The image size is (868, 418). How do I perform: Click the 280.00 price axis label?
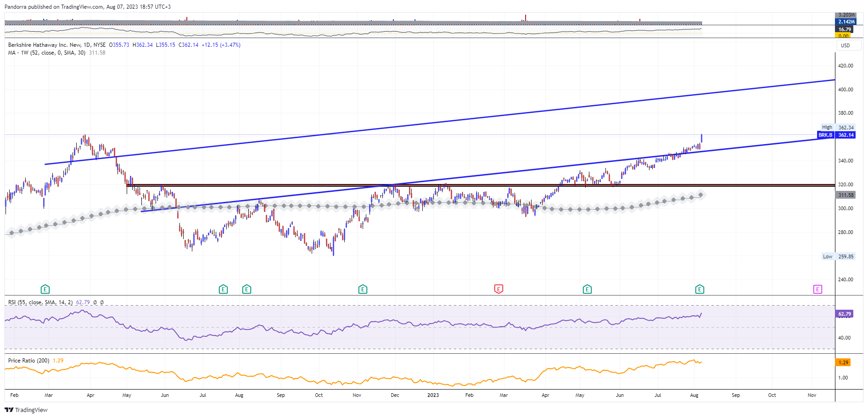(846, 232)
